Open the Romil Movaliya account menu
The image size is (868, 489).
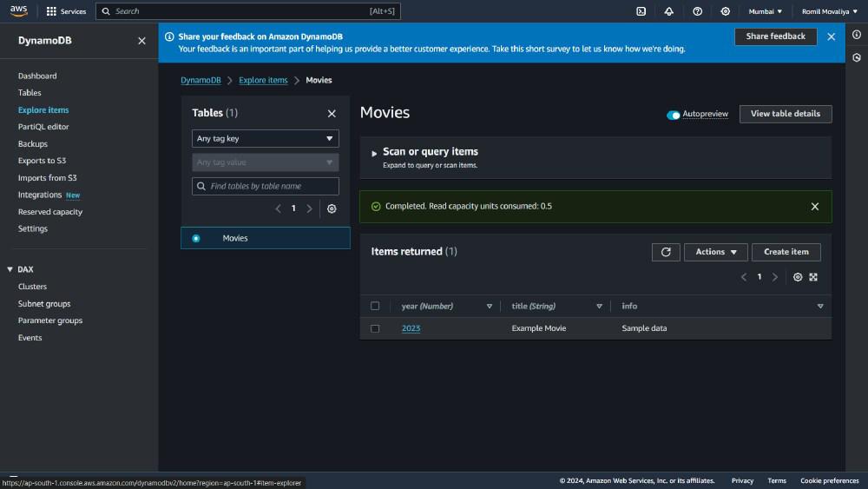(829, 11)
